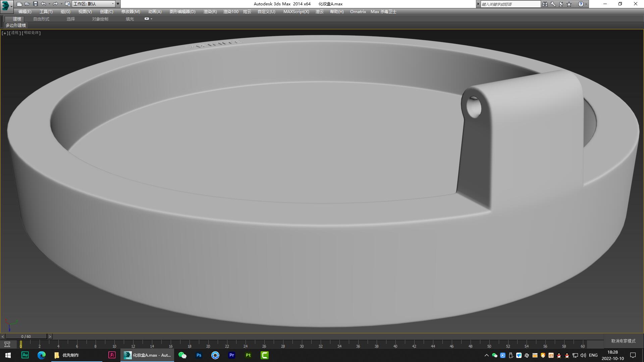Viewport: 644px width, 362px height.
Task: Click the InfoCenter search binoculars icon
Action: (544, 4)
